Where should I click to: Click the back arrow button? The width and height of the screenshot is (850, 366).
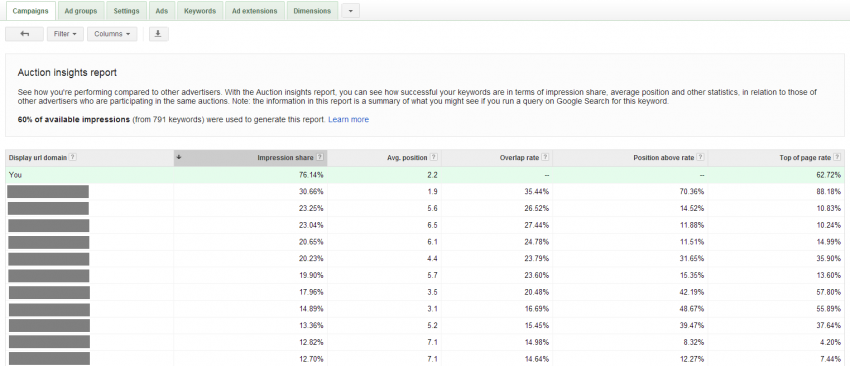(24, 34)
